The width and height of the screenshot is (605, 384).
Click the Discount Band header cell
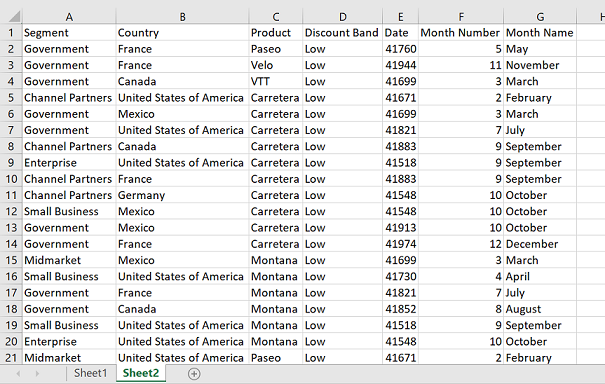click(x=343, y=33)
